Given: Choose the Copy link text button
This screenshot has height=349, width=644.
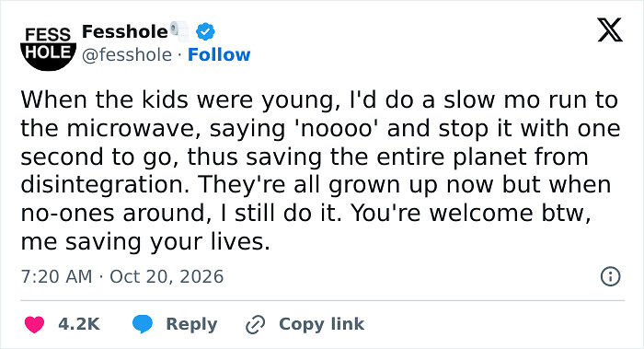Looking at the screenshot, I should (321, 324).
